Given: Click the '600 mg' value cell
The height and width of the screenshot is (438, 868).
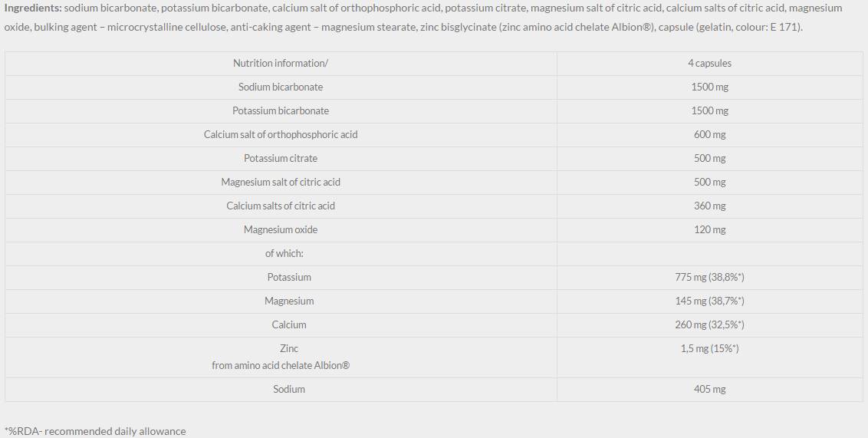Looking at the screenshot, I should coord(709,134).
